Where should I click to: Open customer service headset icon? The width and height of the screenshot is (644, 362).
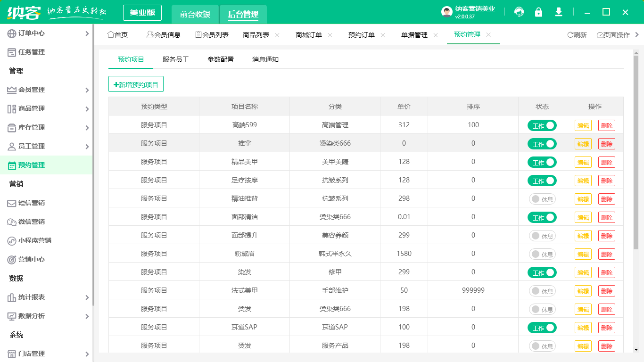click(519, 12)
